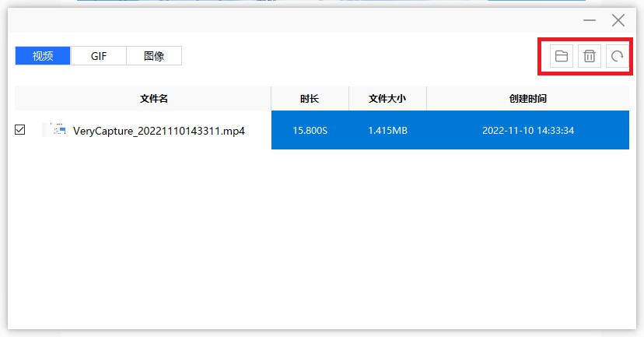Click empty area below the file row
This screenshot has width=644, height=337.
click(x=322, y=233)
